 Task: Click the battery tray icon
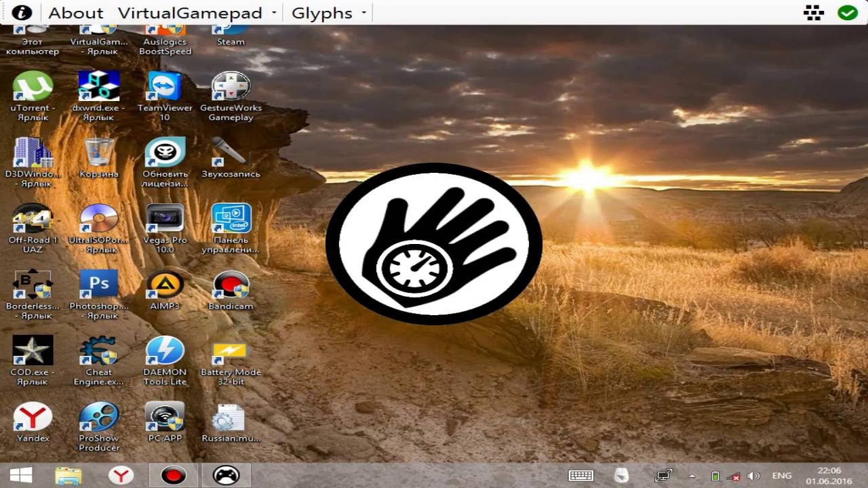pos(715,476)
